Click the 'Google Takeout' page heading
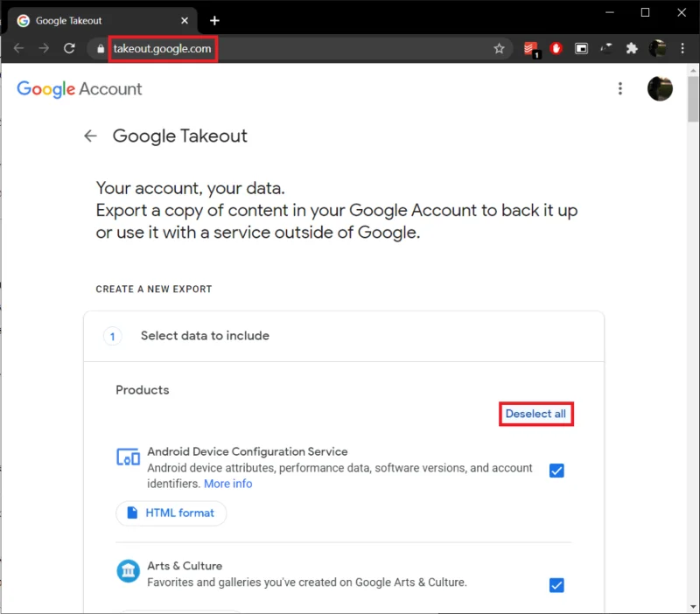This screenshot has height=614, width=700. coord(179,136)
